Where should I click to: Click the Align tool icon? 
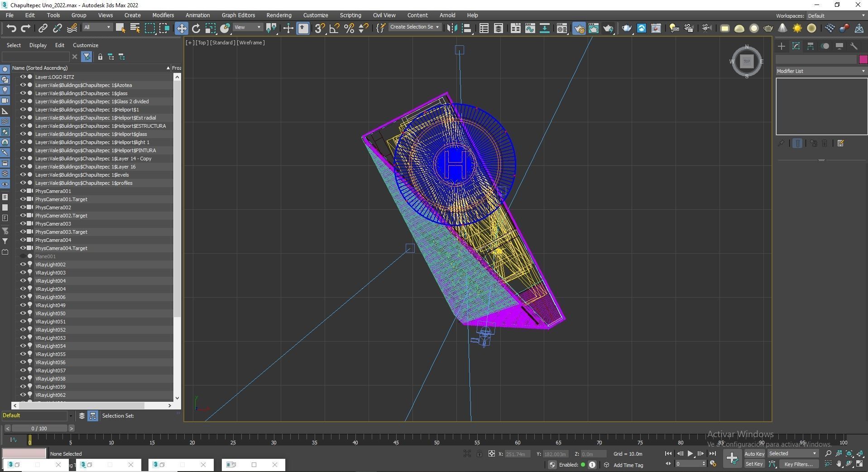466,28
